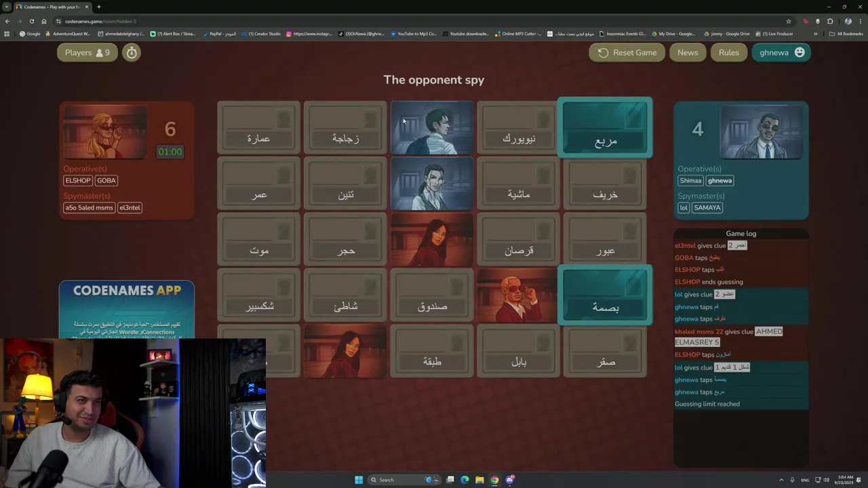Screen dimensions: 868x488
Task: Open Discord from the taskbar
Action: point(509,480)
